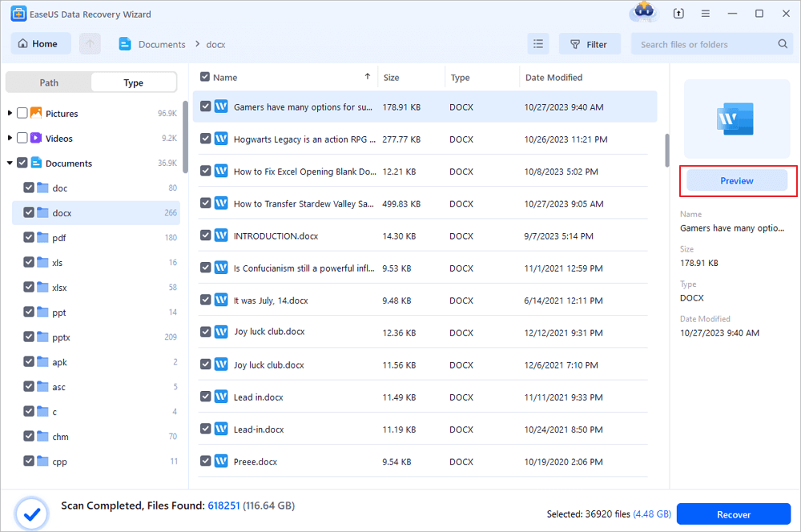
Task: Open the hamburger menu in title bar
Action: pyautogui.click(x=706, y=14)
